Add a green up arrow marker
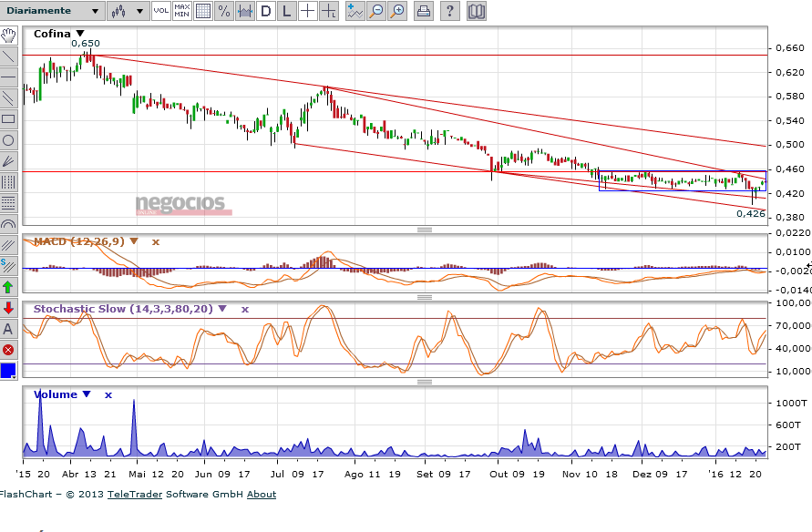Screen dimensions: 812x532 tap(8, 287)
